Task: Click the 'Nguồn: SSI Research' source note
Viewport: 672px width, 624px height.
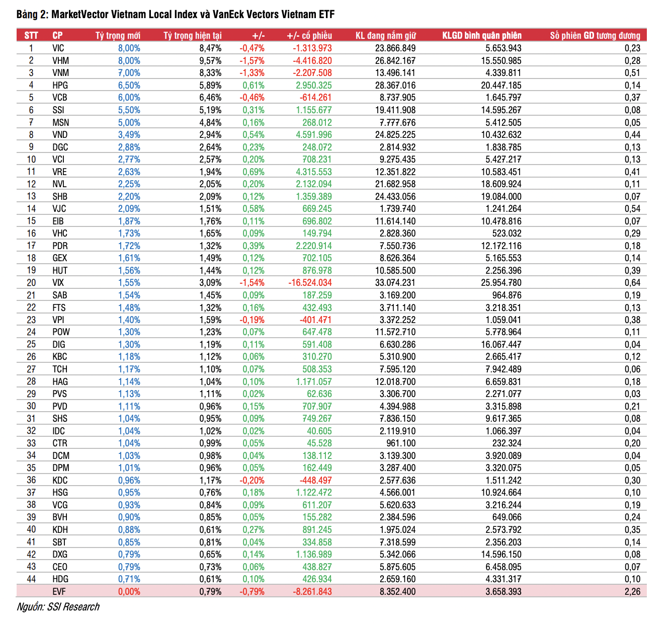Action: click(x=58, y=607)
